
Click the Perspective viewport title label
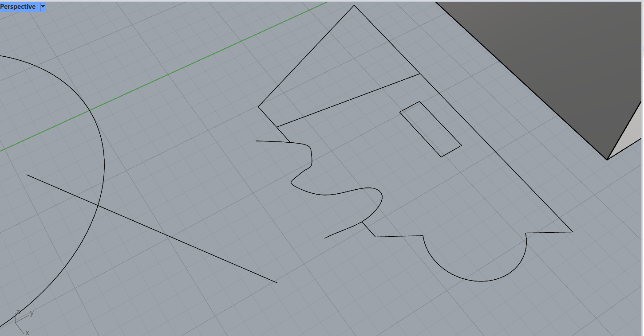click(18, 7)
